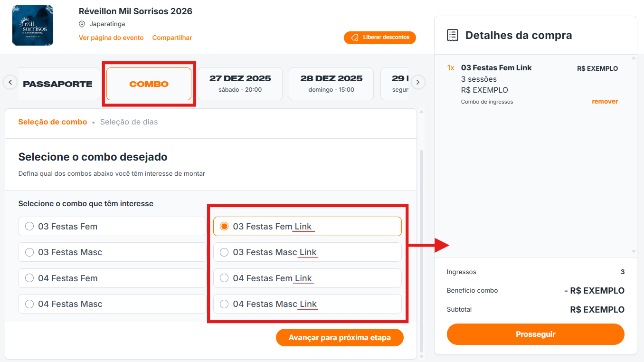Open Ver página do evento link

(111, 38)
